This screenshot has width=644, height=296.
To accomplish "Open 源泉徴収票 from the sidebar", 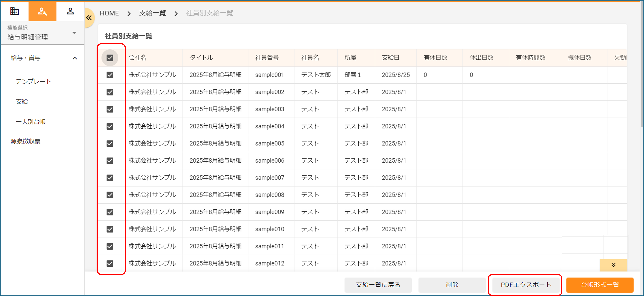I will tap(26, 141).
